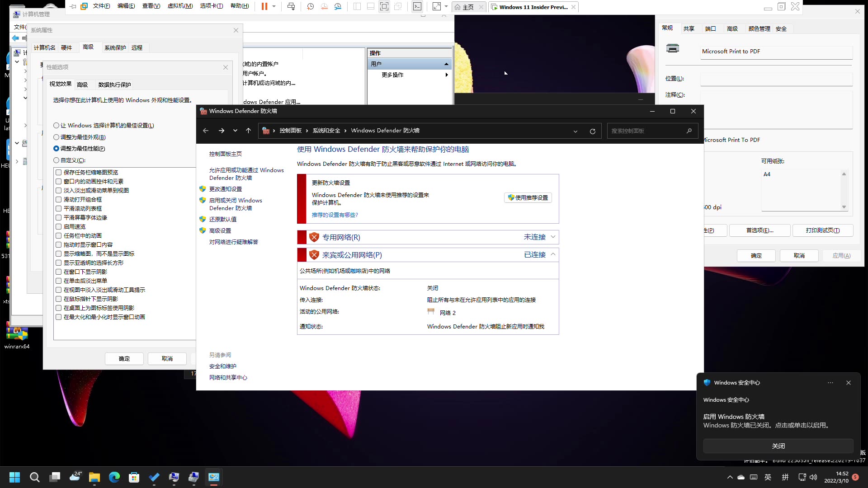Open 推荐的设置有哪些? link
The height and width of the screenshot is (488, 868).
point(335,215)
